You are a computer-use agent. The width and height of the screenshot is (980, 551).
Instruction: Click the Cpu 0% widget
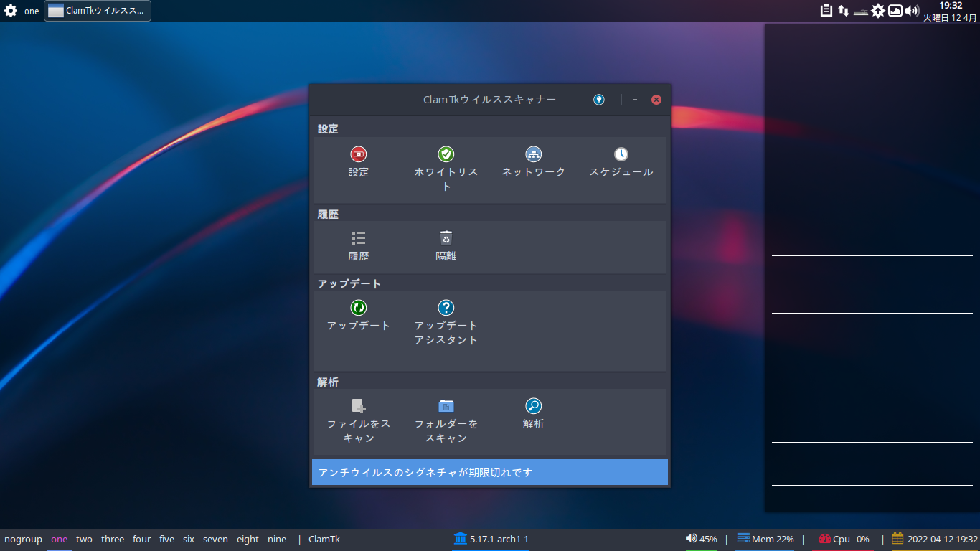[844, 539]
